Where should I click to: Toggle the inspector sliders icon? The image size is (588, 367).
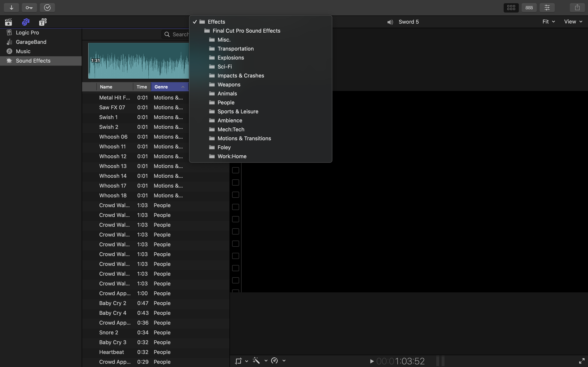pos(547,8)
